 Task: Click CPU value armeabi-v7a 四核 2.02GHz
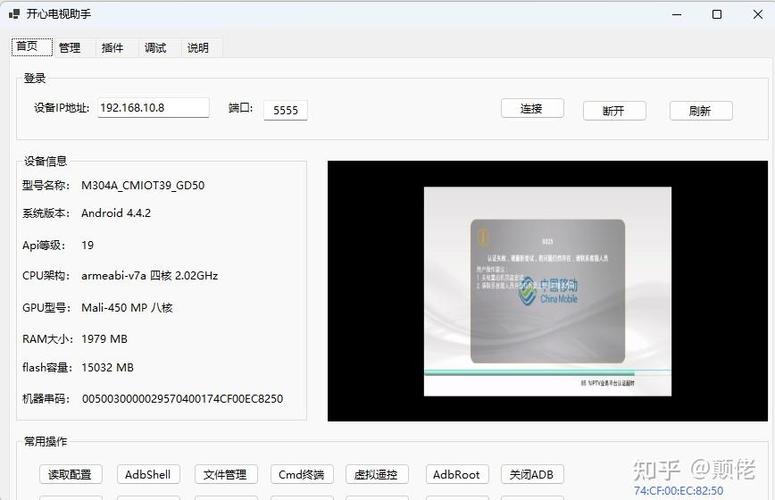click(150, 276)
